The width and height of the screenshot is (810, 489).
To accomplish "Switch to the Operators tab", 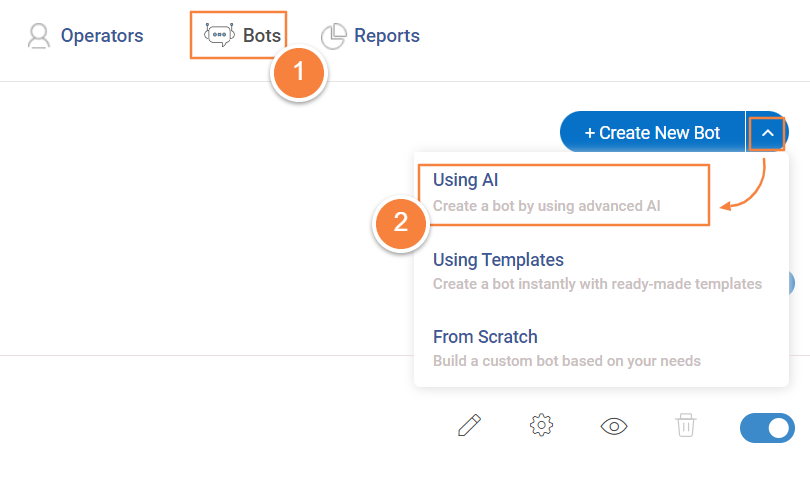I will tap(101, 36).
